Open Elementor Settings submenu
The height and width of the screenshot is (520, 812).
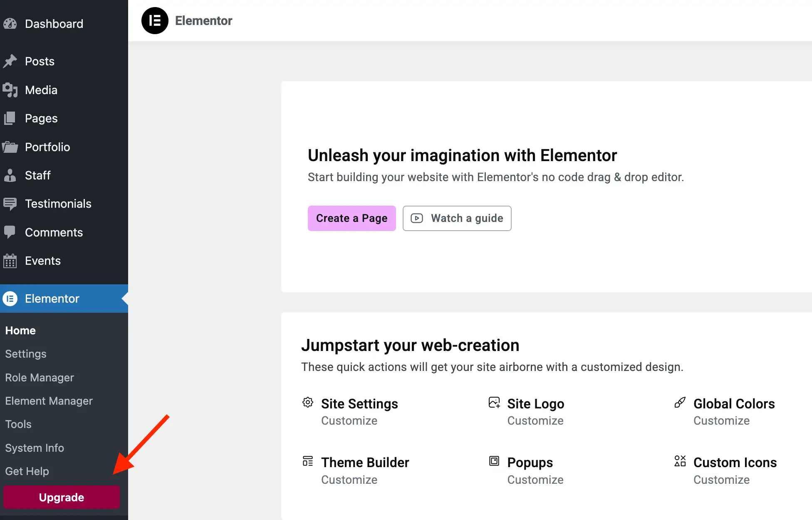tap(26, 354)
